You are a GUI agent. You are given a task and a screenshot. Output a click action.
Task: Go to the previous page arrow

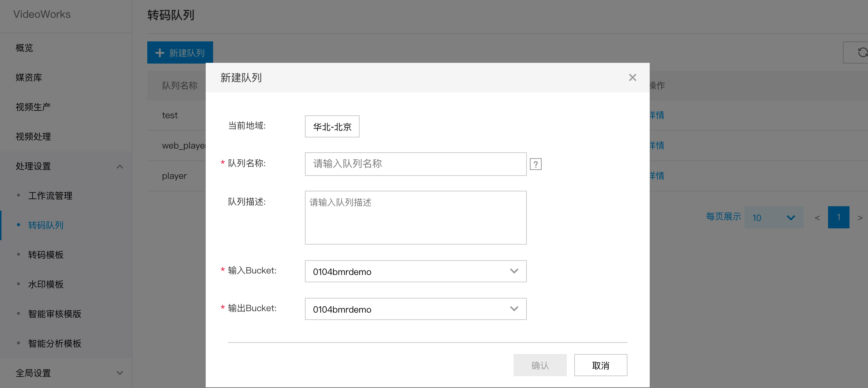817,218
